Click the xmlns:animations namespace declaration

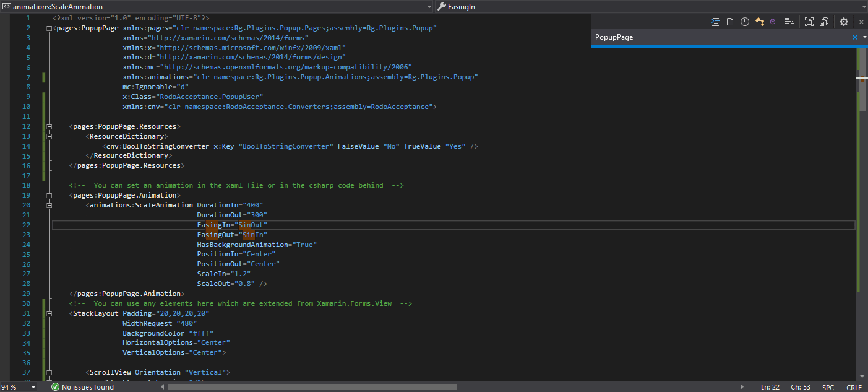(300, 77)
